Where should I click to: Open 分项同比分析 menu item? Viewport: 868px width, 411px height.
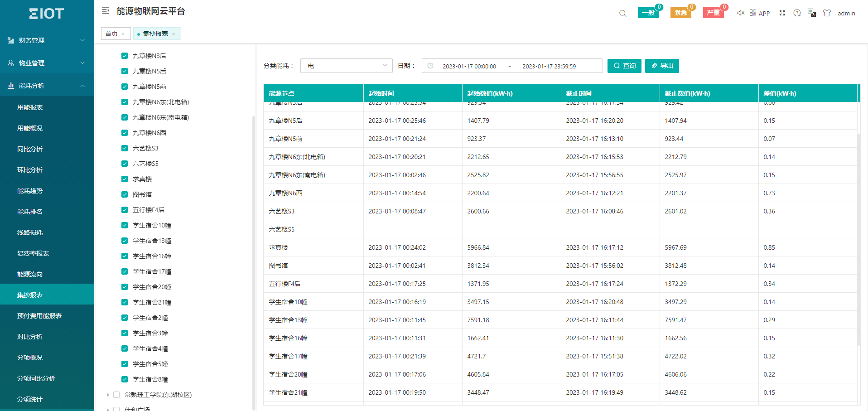pyautogui.click(x=47, y=378)
